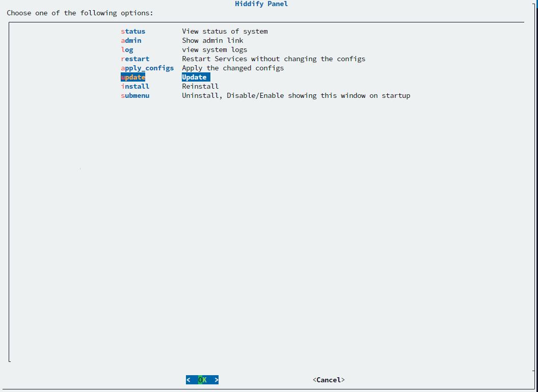
Task: Click 'view system logs' description
Action: tap(214, 50)
